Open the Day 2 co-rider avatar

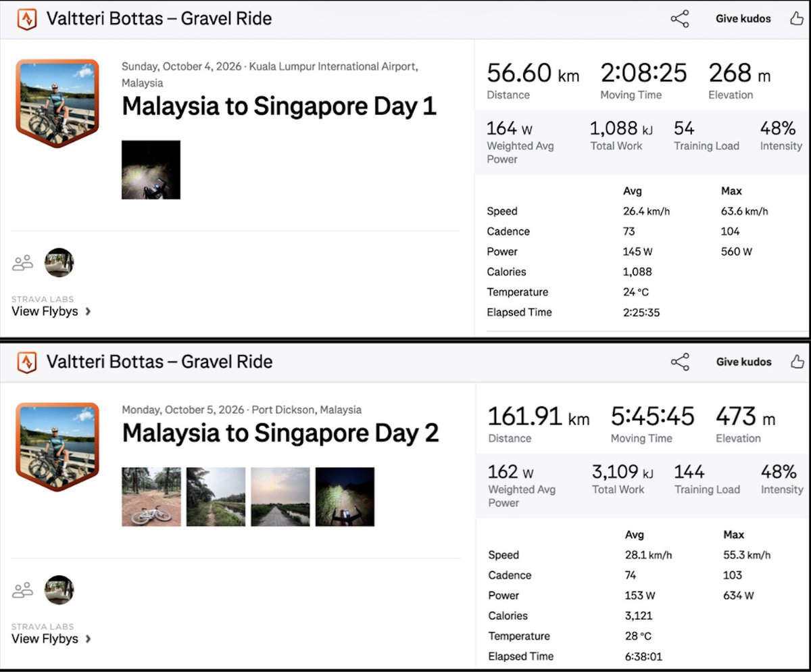pyautogui.click(x=59, y=590)
